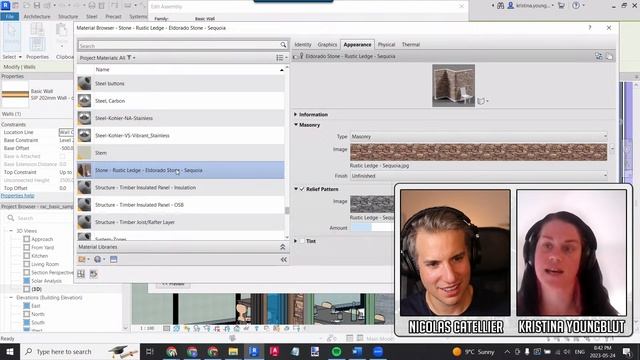Click the Help question mark in Material Browser
The width and height of the screenshot is (640, 360).
[x=589, y=28]
